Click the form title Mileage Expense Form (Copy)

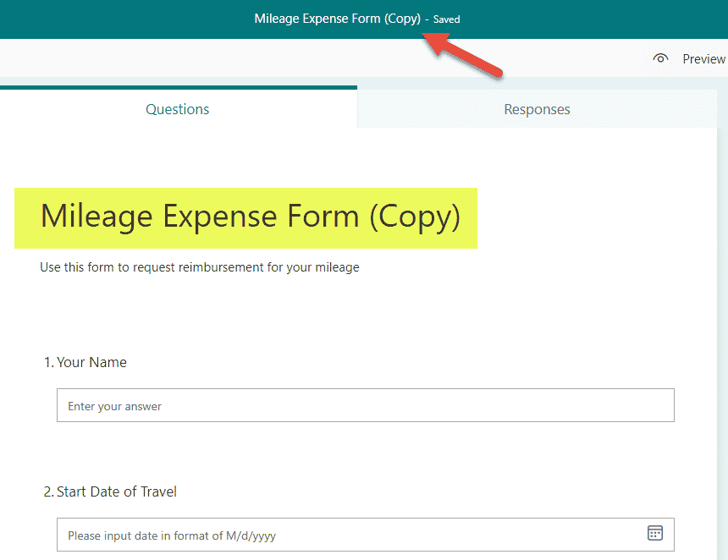(245, 217)
